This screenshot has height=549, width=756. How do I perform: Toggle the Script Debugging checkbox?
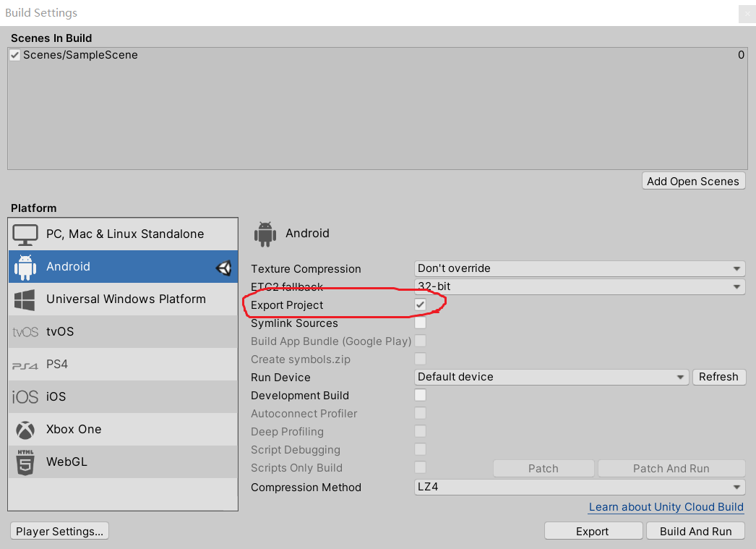421,449
